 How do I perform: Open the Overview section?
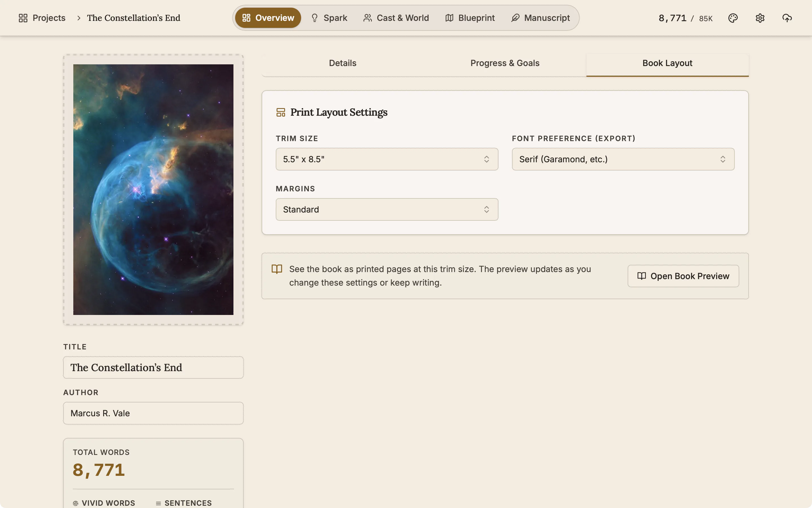268,18
